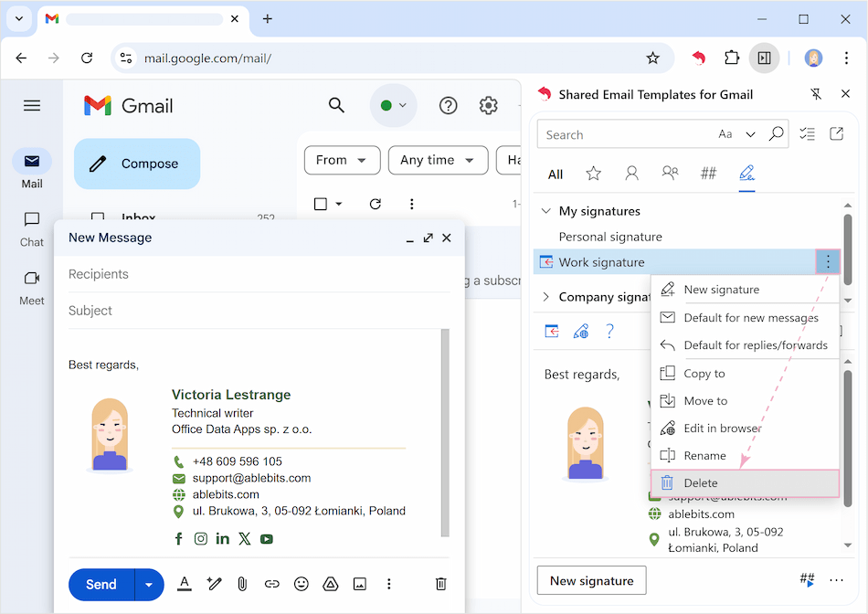Open text formatting options icon
The height and width of the screenshot is (614, 868).
pyautogui.click(x=185, y=584)
